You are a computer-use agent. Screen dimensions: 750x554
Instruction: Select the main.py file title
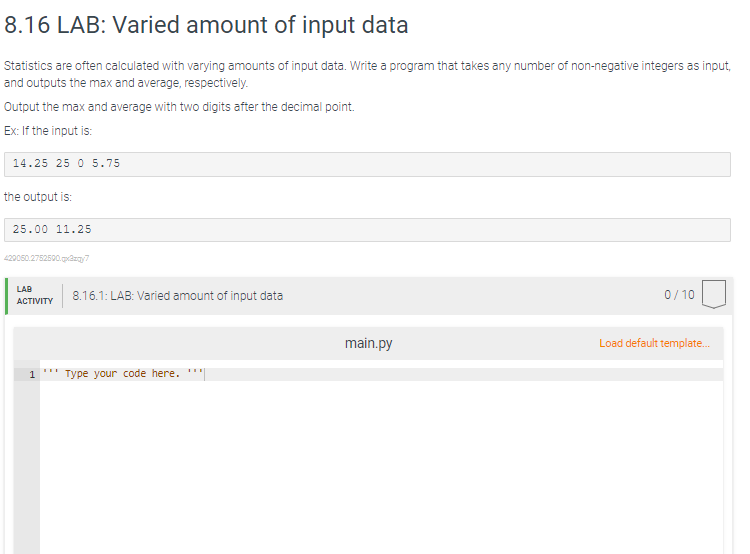[x=368, y=343]
